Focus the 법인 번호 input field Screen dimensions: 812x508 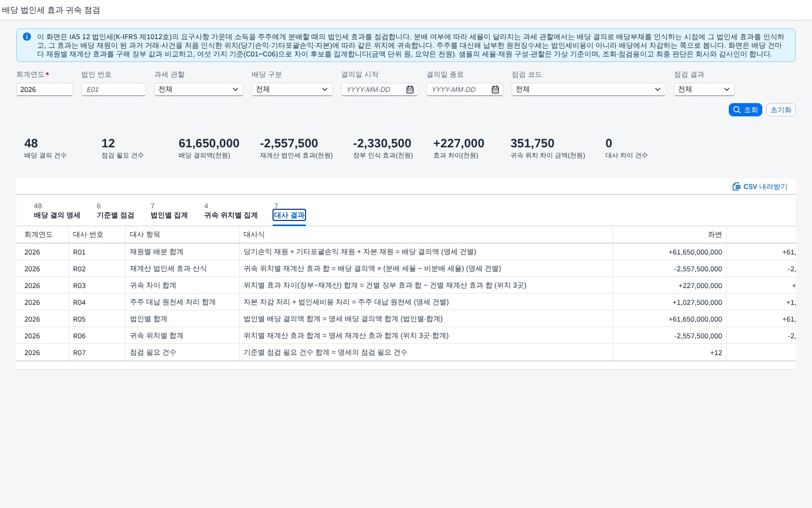(x=114, y=89)
